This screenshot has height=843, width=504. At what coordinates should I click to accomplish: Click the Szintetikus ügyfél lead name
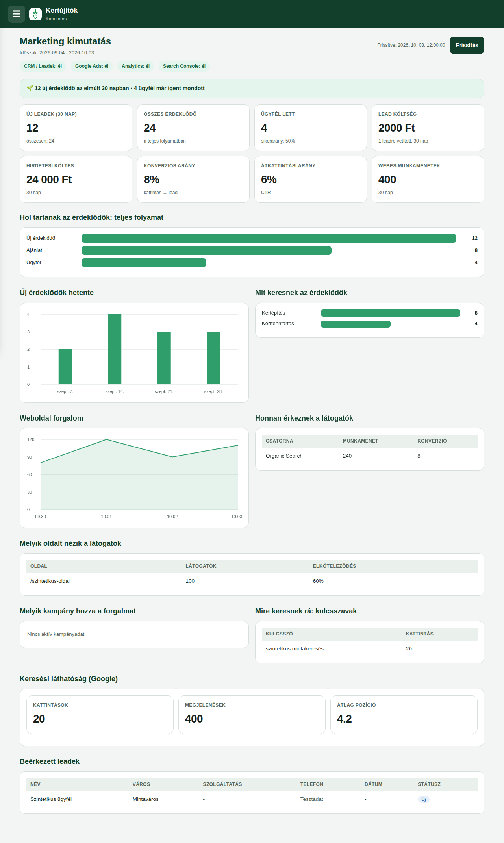51,799
